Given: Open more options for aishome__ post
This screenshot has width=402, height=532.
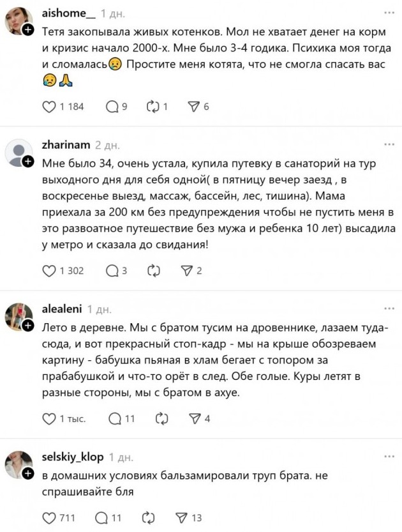Looking at the screenshot, I should tap(389, 13).
